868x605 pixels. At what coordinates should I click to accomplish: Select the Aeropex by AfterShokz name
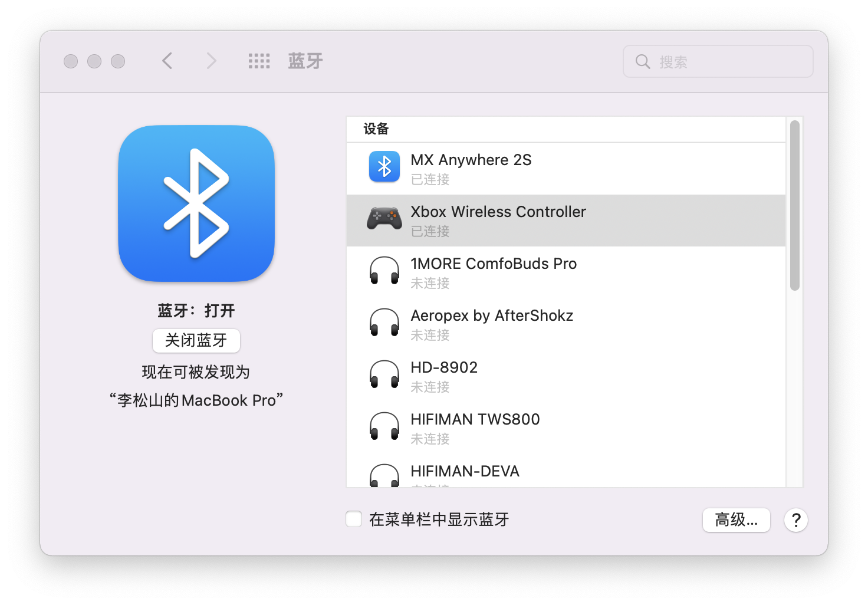[492, 315]
